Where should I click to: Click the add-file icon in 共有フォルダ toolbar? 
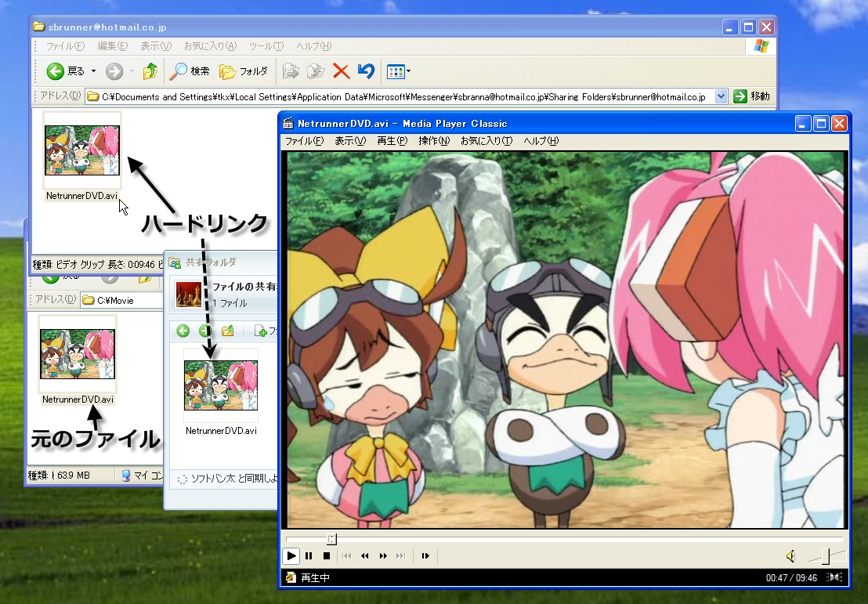260,331
